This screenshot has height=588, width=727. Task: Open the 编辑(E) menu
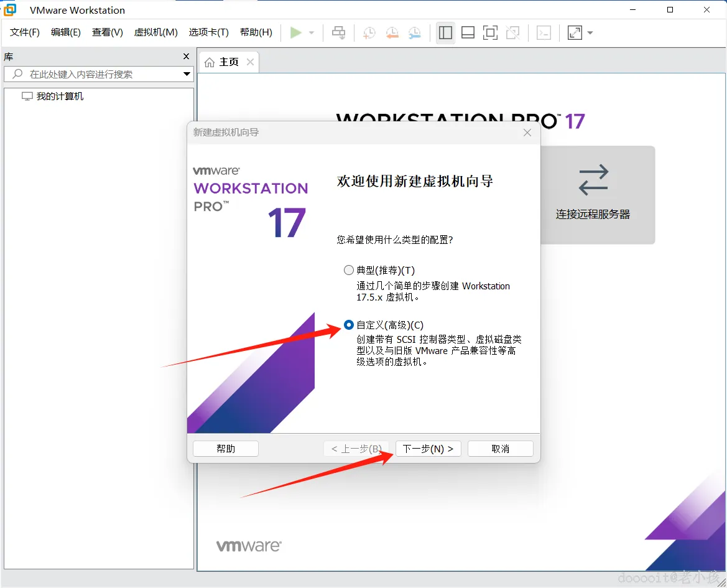pyautogui.click(x=66, y=32)
